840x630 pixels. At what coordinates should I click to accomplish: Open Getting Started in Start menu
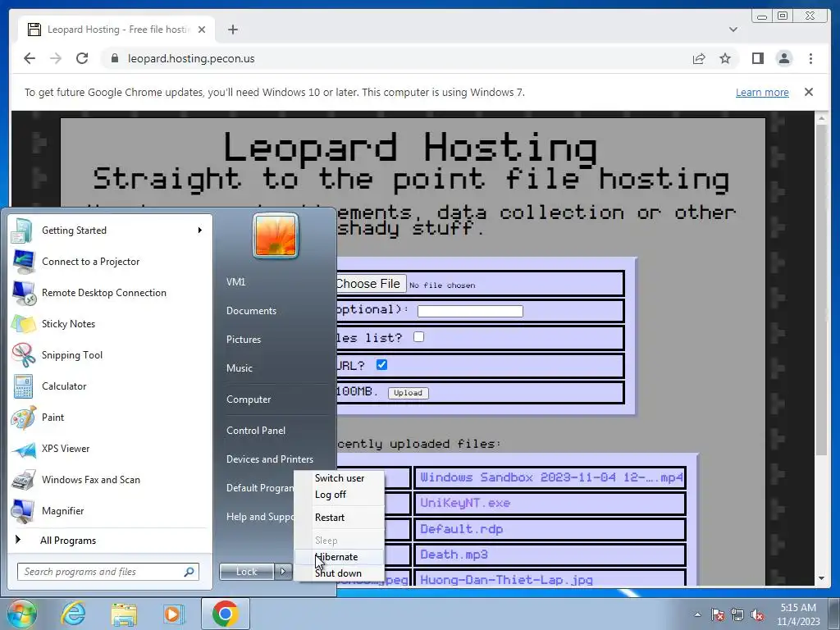110,231
